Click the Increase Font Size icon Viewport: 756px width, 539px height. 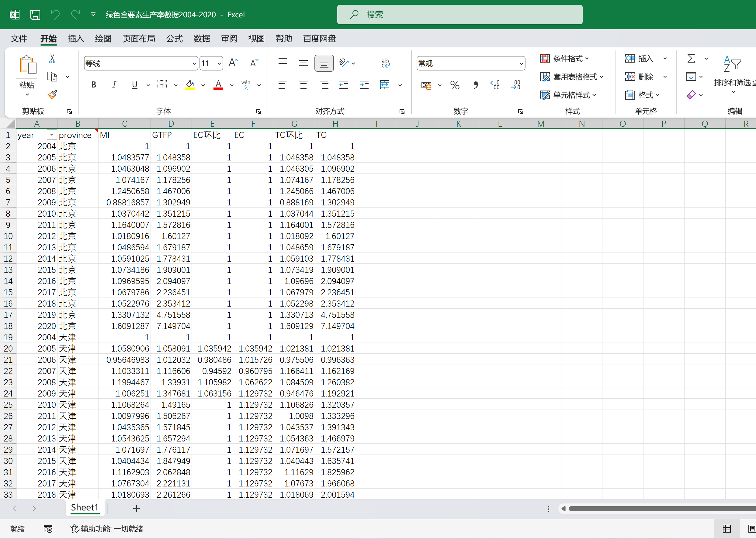coord(233,63)
